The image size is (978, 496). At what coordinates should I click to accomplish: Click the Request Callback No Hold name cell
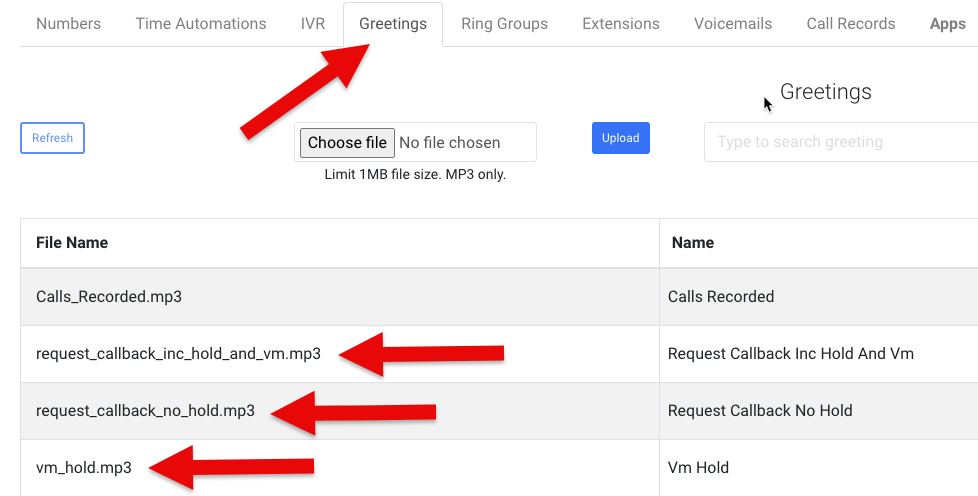(x=760, y=411)
